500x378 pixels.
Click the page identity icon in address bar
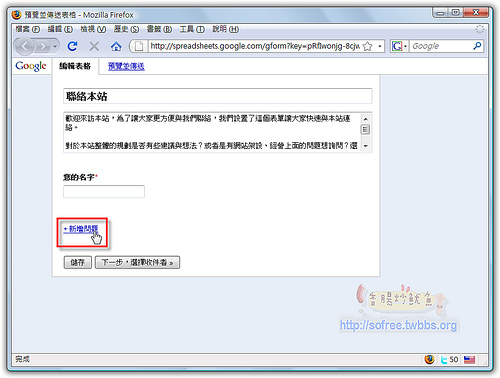(139, 46)
